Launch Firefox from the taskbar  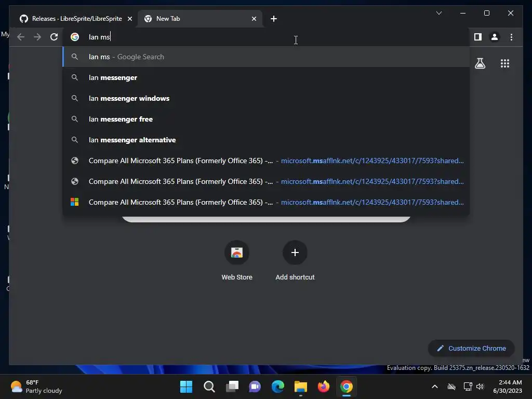324,387
